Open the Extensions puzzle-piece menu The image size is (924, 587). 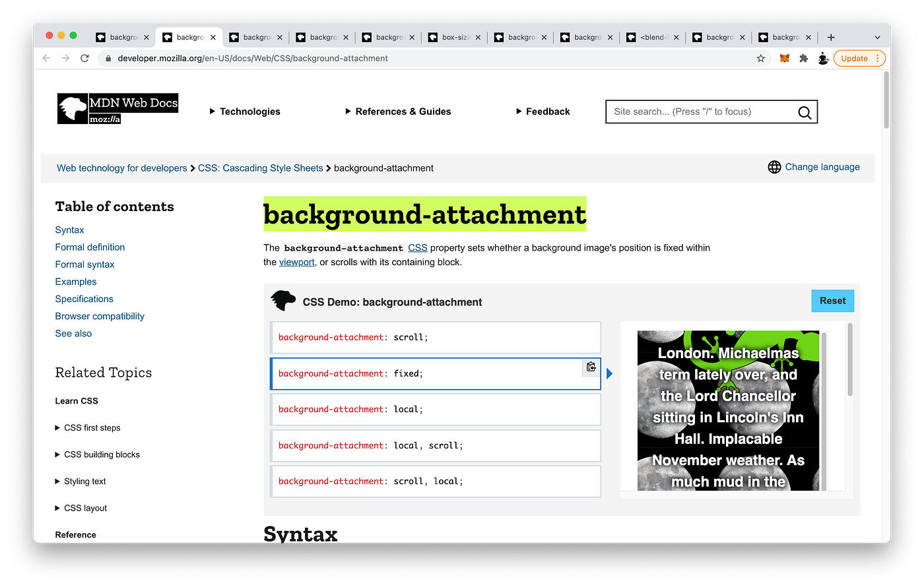tap(803, 58)
